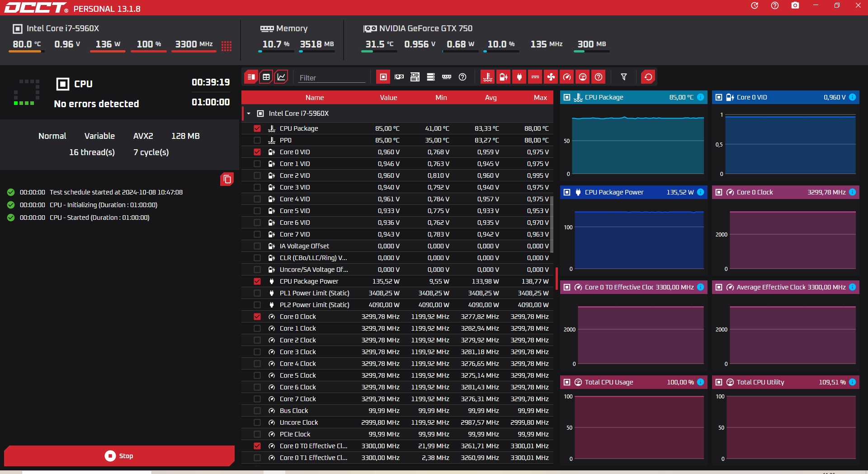Image resolution: width=868 pixels, height=474 pixels.
Task: Switch monitoring to the list-only view
Action: click(251, 77)
